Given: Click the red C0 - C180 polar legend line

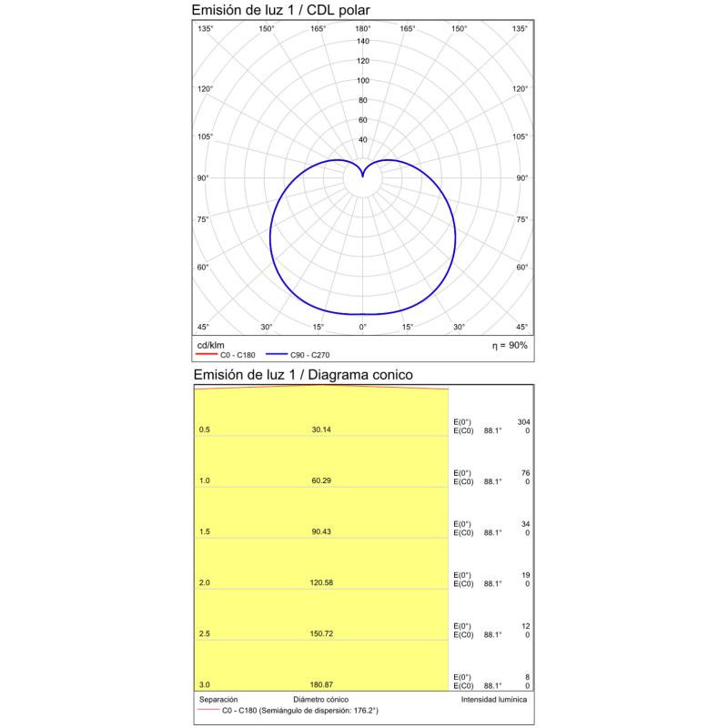Looking at the screenshot, I should (x=207, y=355).
